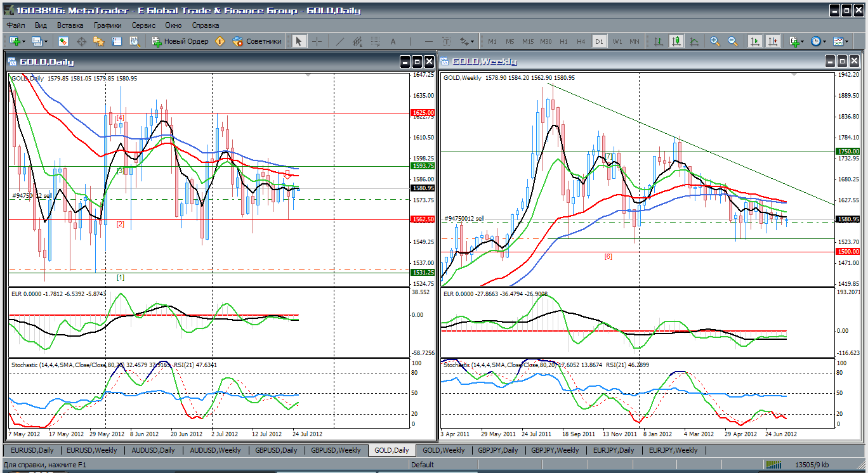Switch to the EURUSD,Daily tab
Screen dimensions: 868x473
pyautogui.click(x=32, y=450)
